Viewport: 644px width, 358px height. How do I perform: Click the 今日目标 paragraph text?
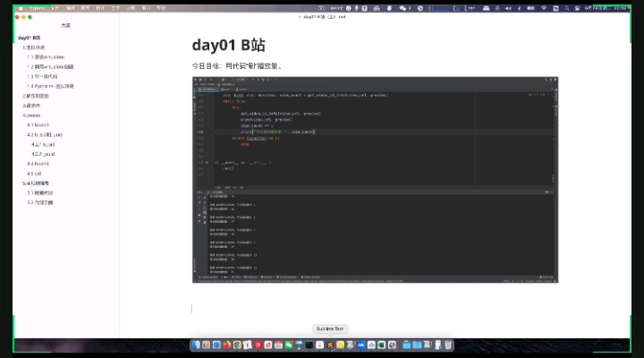[x=237, y=66]
